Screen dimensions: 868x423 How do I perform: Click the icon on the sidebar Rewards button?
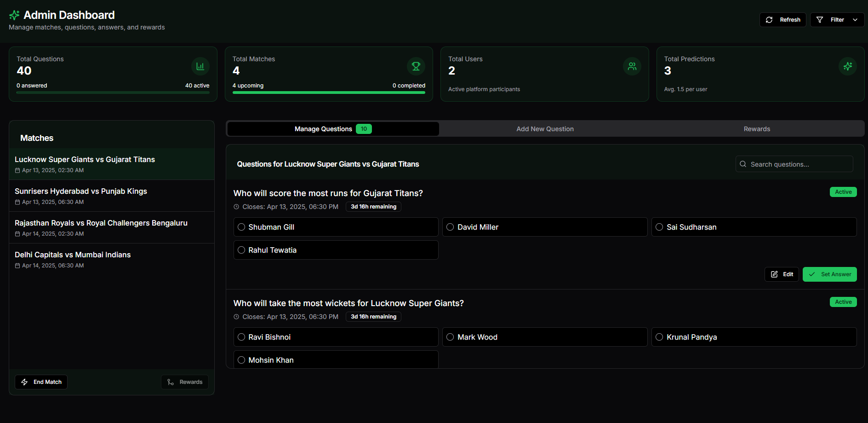coord(171,382)
